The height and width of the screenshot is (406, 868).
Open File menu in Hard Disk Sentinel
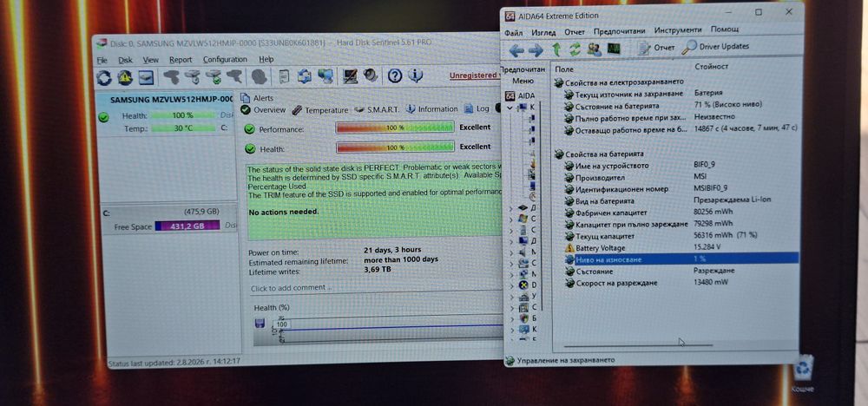pos(102,60)
